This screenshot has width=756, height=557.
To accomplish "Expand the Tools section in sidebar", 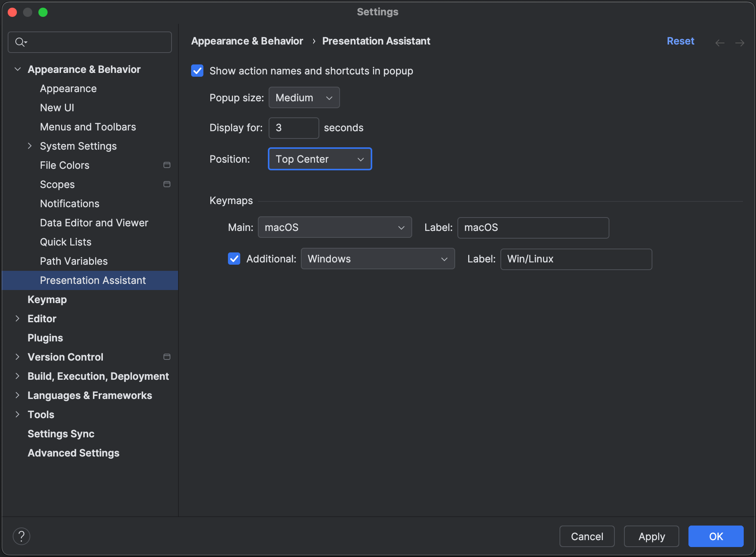I will coord(18,414).
